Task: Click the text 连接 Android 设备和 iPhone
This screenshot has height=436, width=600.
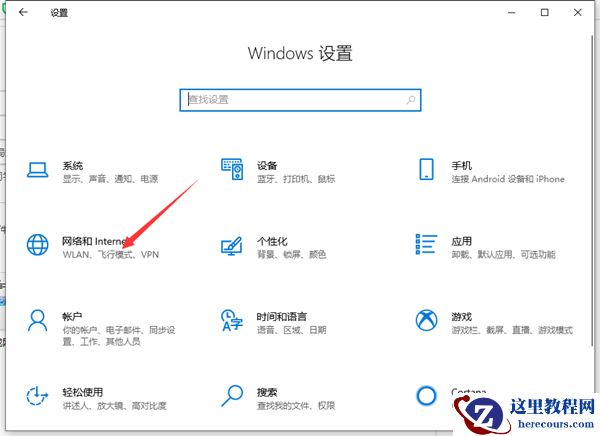Action: pyautogui.click(x=508, y=179)
